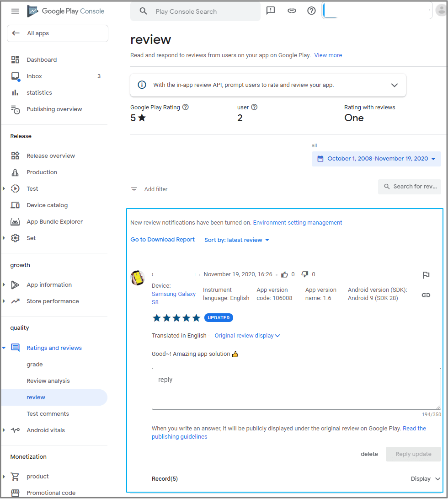The width and height of the screenshot is (448, 499).
Task: Click the feedback icon in the top bar
Action: click(270, 11)
